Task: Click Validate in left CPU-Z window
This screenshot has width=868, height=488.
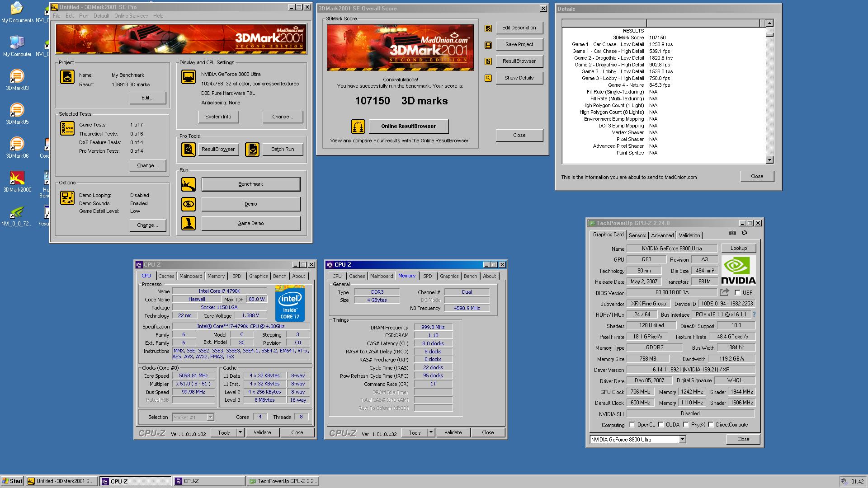Action: (262, 433)
